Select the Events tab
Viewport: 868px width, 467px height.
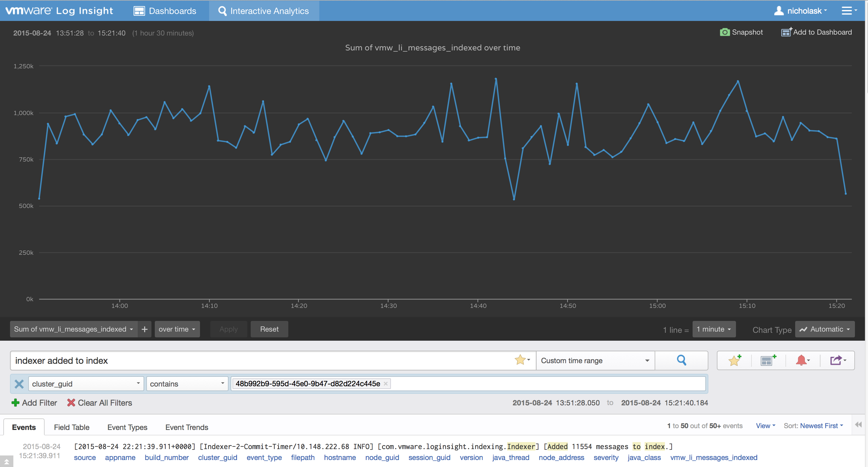point(23,427)
